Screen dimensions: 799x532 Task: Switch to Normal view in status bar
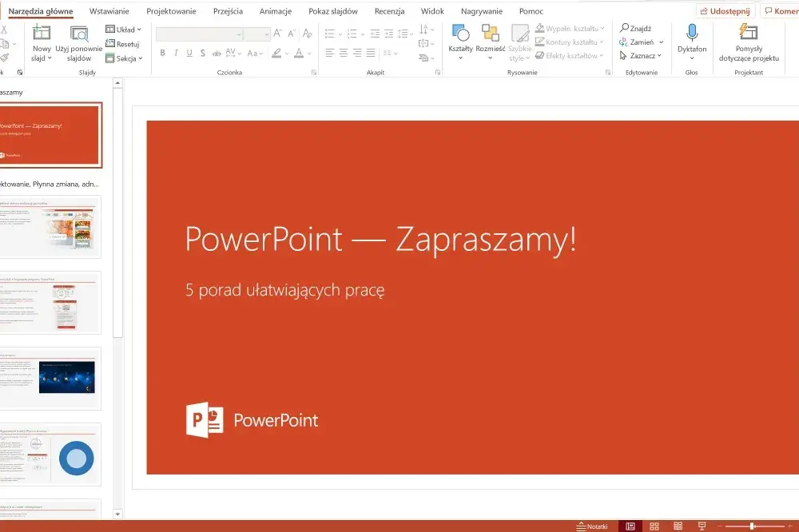630,526
